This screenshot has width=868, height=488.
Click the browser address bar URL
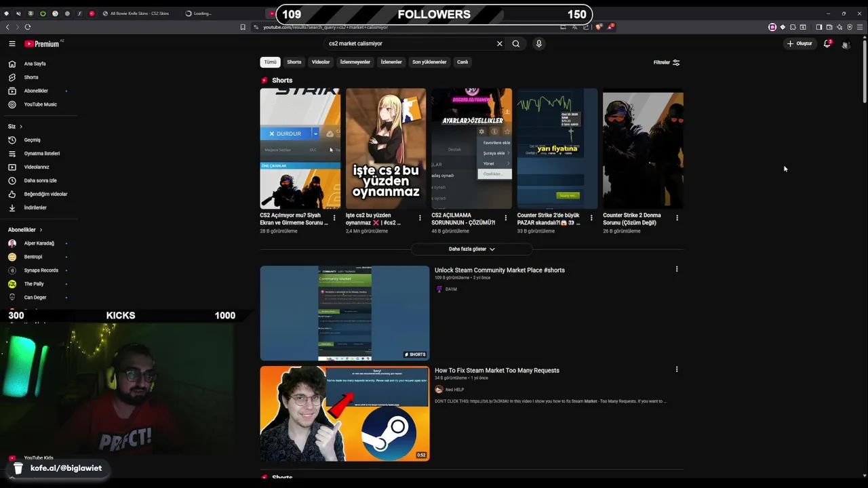[325, 27]
